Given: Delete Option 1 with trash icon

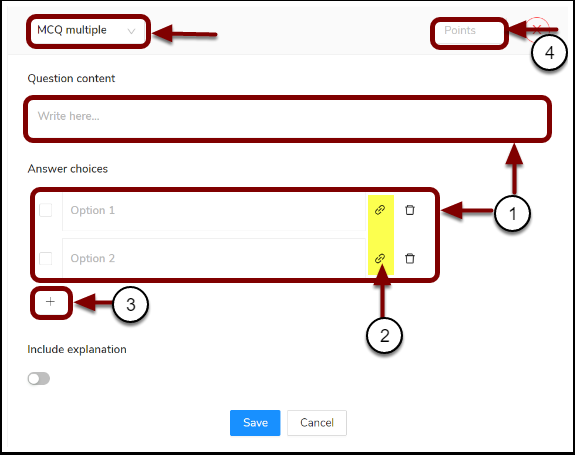Looking at the screenshot, I should (x=410, y=210).
